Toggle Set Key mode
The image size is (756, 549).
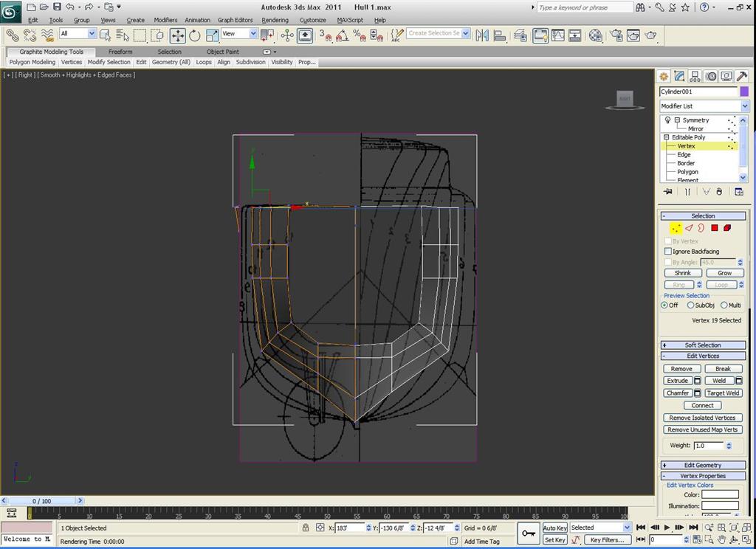click(x=554, y=540)
